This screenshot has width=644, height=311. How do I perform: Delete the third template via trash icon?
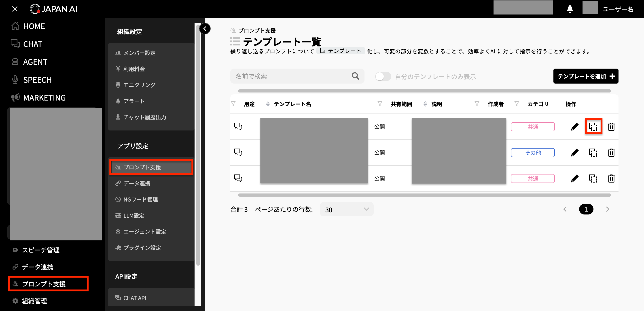pos(612,178)
